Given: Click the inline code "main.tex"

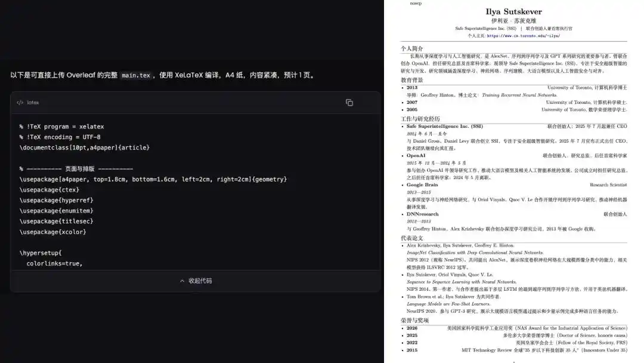Looking at the screenshot, I should tap(136, 75).
